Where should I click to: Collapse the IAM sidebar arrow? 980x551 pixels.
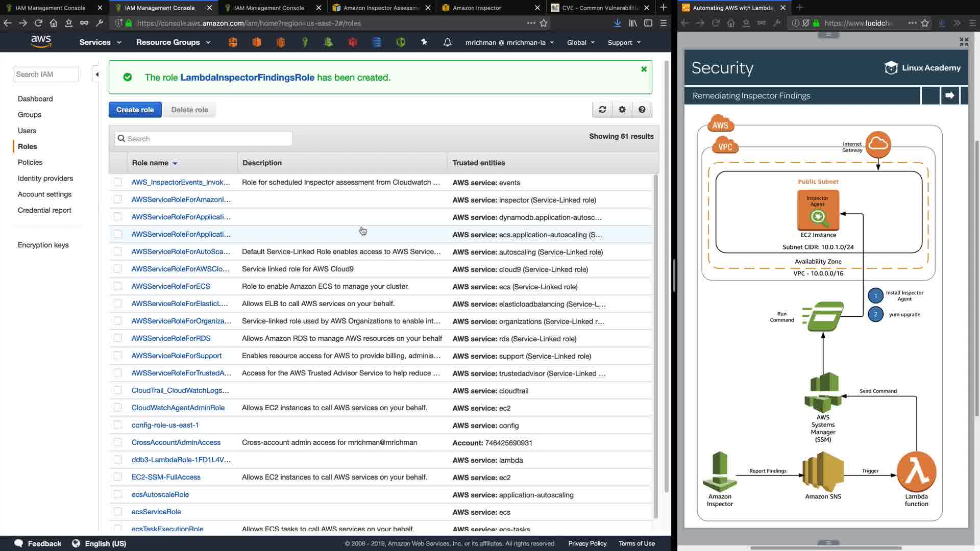(96, 74)
